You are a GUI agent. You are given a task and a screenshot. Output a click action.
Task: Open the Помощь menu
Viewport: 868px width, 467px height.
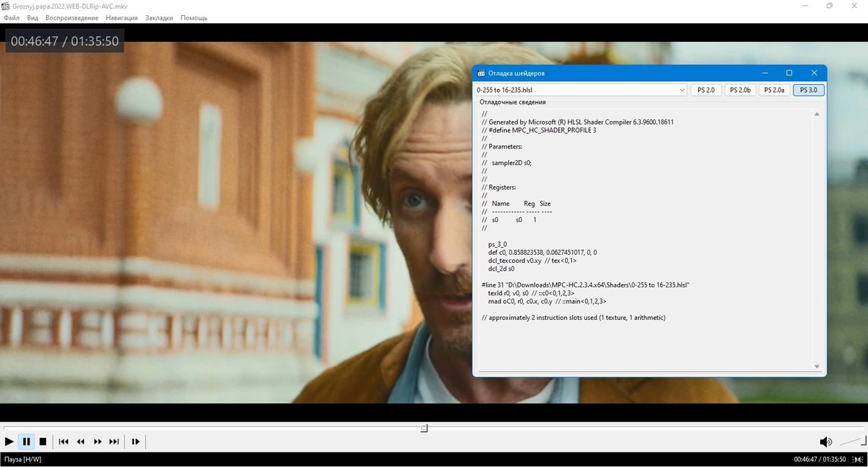click(x=194, y=17)
